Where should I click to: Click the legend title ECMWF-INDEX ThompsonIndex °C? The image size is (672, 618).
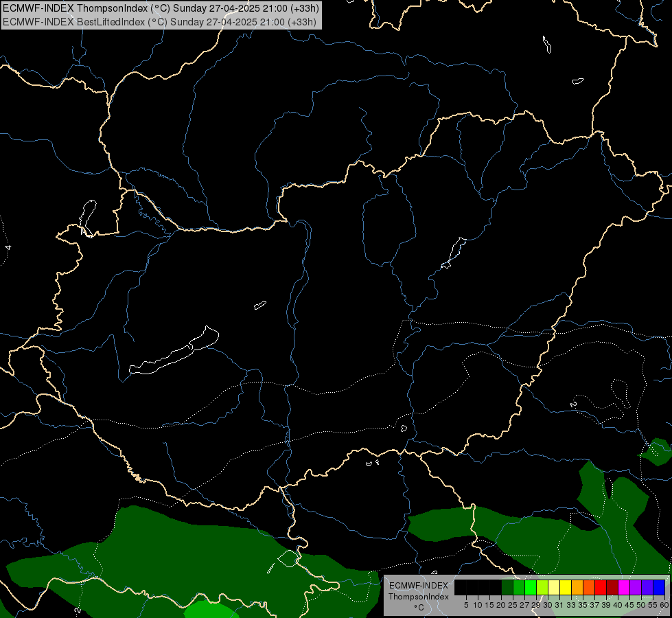419,596
